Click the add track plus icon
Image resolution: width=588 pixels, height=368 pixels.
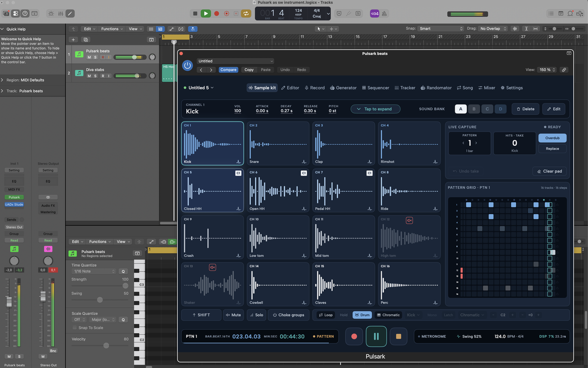coord(73,40)
